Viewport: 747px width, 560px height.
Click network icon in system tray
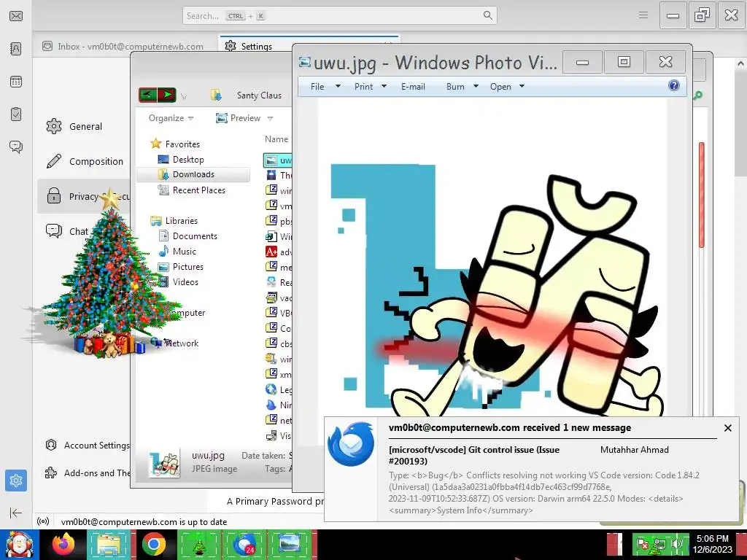click(x=659, y=544)
